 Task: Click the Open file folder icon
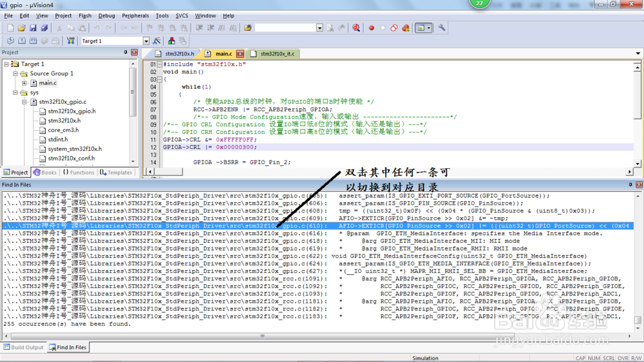point(21,28)
